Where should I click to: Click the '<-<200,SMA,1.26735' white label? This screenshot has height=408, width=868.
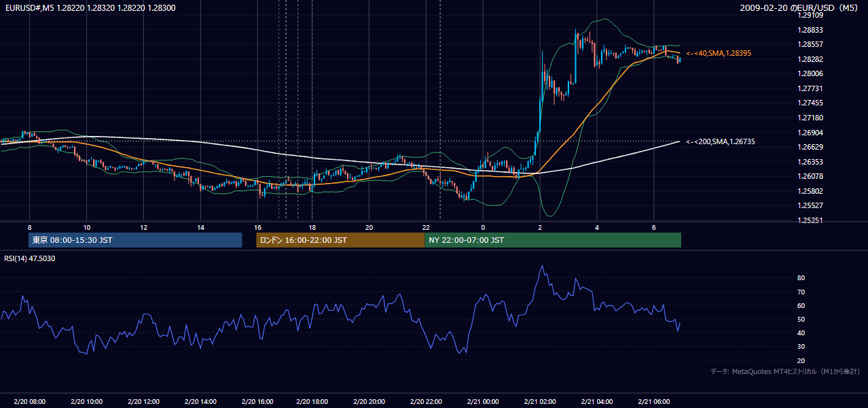coord(720,141)
